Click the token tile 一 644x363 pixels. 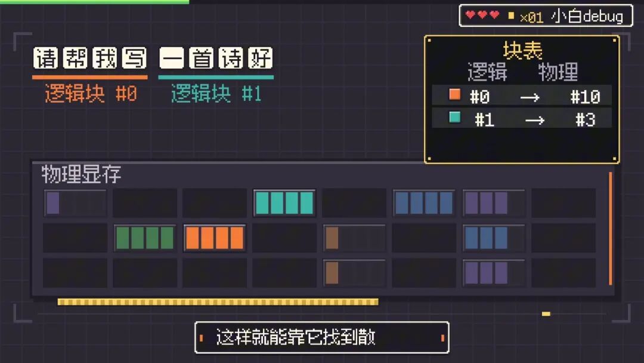172,58
